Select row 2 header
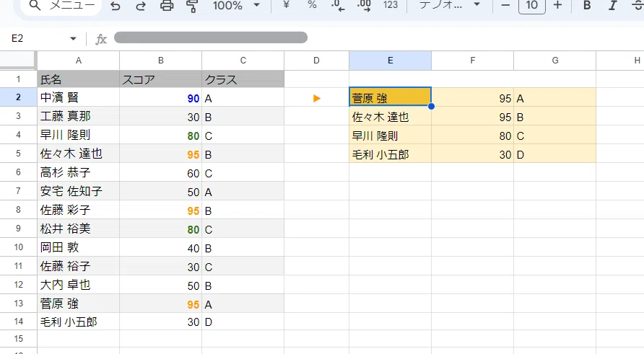Image resolution: width=644 pixels, height=354 pixels. pos(19,97)
